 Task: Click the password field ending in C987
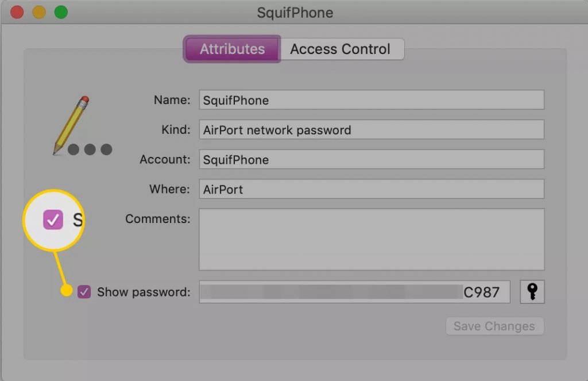tap(354, 292)
